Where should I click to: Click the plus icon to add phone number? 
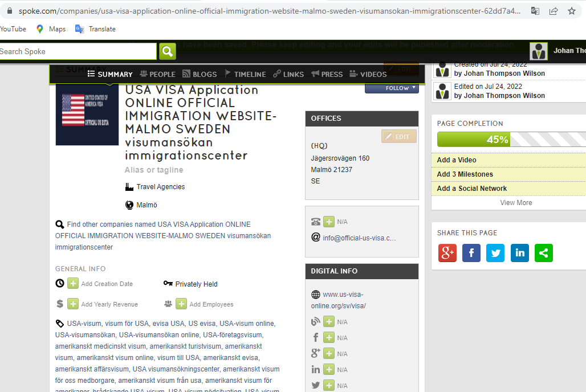tap(329, 222)
